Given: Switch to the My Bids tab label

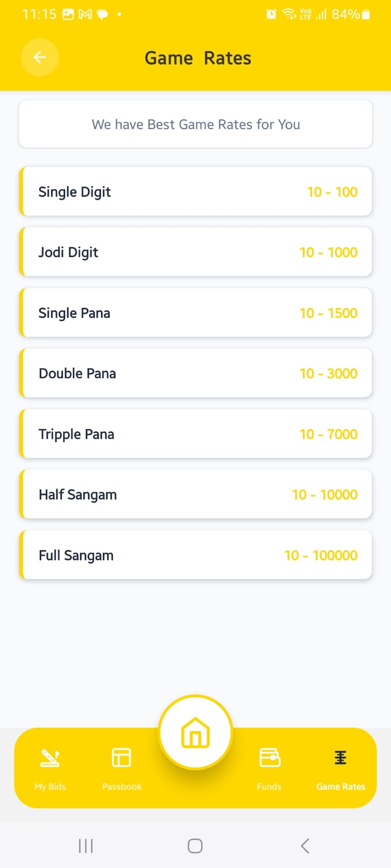Looking at the screenshot, I should click(50, 787).
